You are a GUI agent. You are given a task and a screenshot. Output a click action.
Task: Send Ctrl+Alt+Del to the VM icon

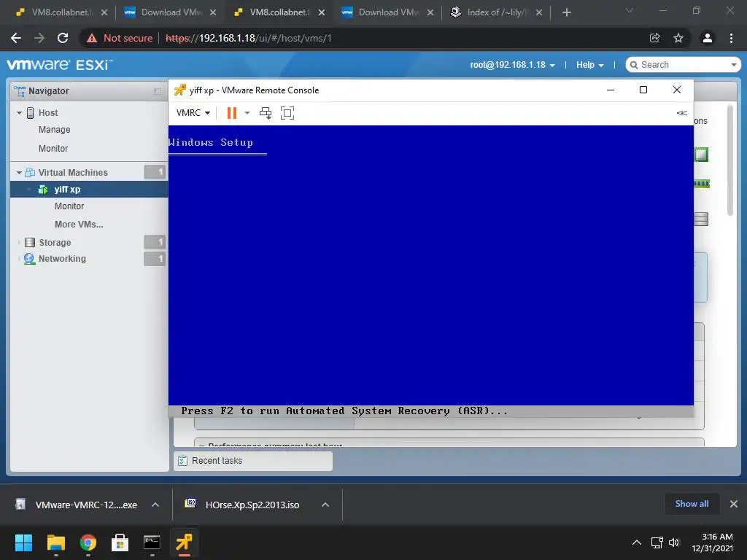coord(266,113)
